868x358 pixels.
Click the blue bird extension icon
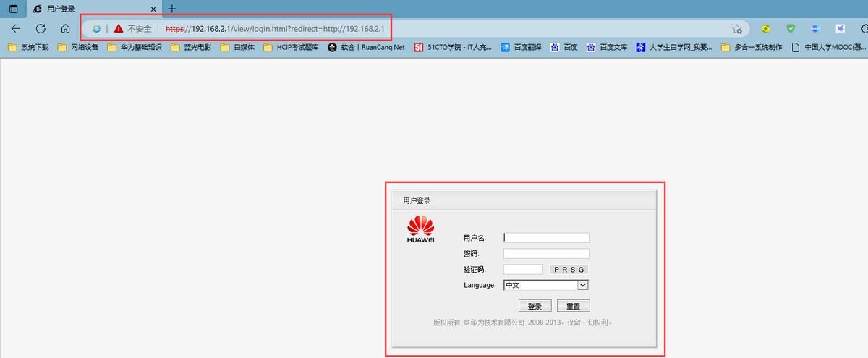(x=841, y=29)
